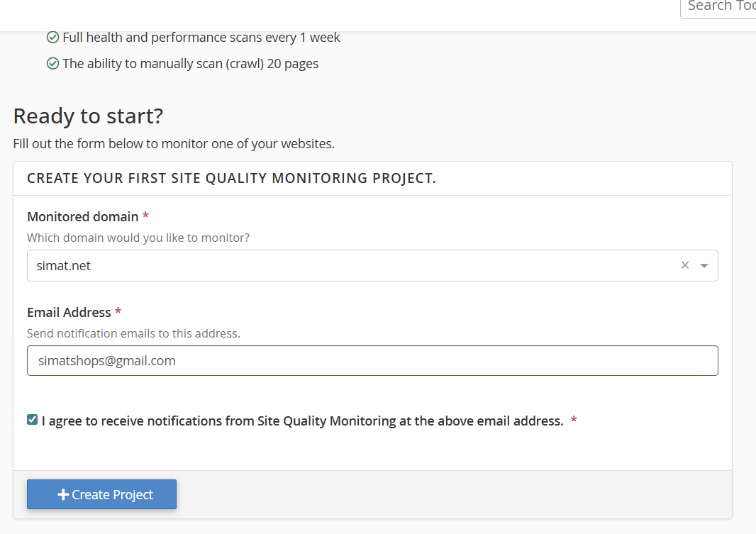Image resolution: width=756 pixels, height=534 pixels.
Task: Click the notification agreement label text
Action: pos(302,421)
